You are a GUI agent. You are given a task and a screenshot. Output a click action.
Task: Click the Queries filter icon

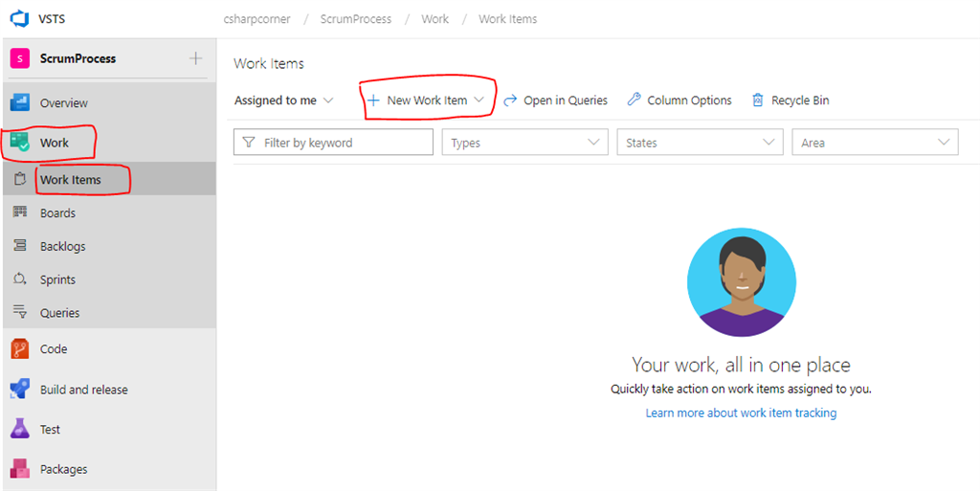coord(20,312)
